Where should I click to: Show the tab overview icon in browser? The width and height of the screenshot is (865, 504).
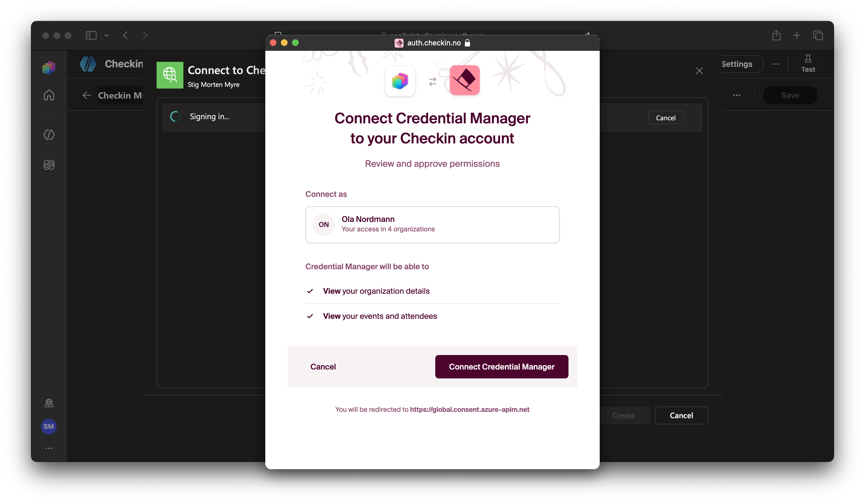coord(818,35)
